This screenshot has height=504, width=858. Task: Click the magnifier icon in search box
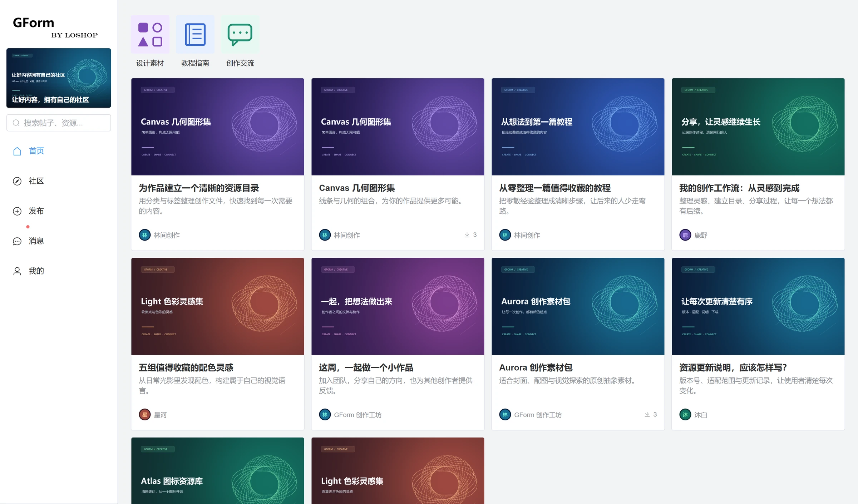coord(16,123)
